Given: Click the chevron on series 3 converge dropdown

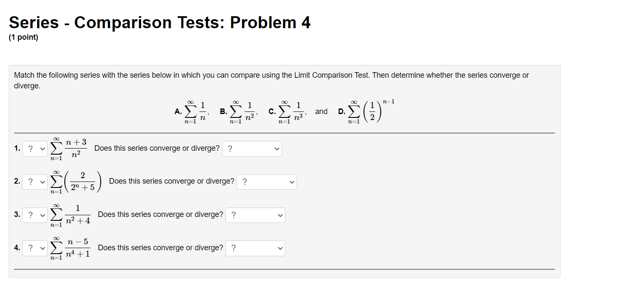Looking at the screenshot, I should [280, 215].
